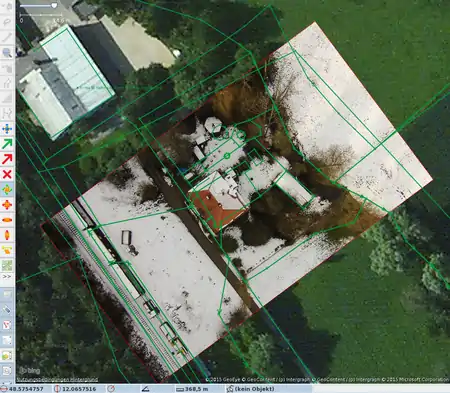Activate the shear picture tool icon
The height and width of the screenshot is (393, 450).
pos(7,250)
